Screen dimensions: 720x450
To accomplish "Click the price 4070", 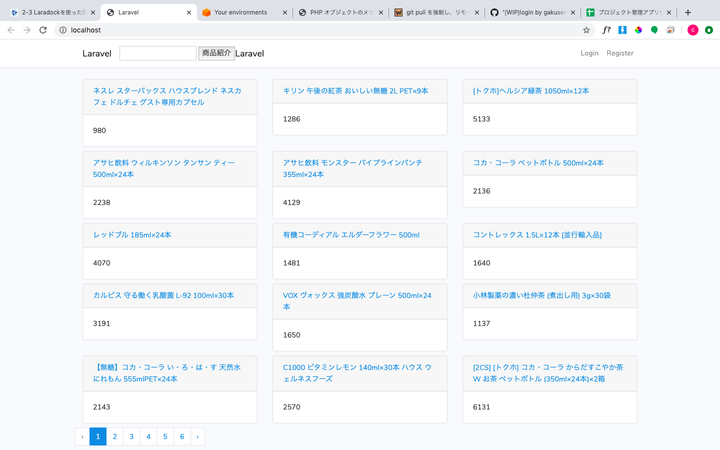I will [101, 263].
